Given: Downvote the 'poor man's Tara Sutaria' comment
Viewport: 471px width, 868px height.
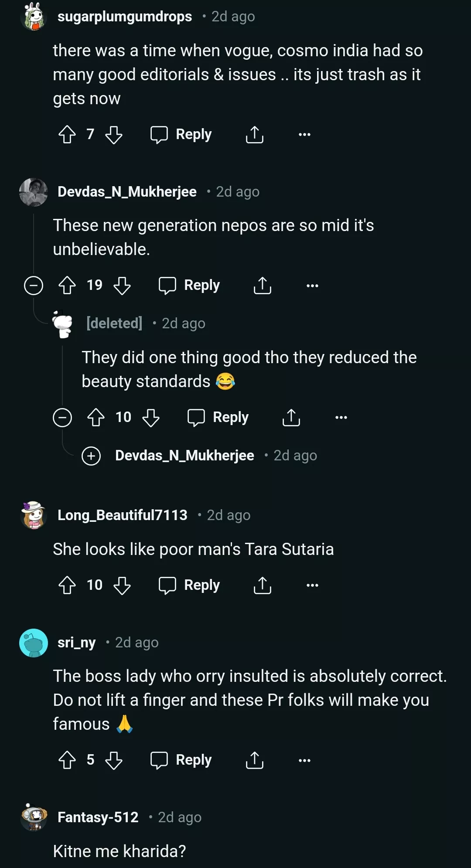Looking at the screenshot, I should [122, 585].
